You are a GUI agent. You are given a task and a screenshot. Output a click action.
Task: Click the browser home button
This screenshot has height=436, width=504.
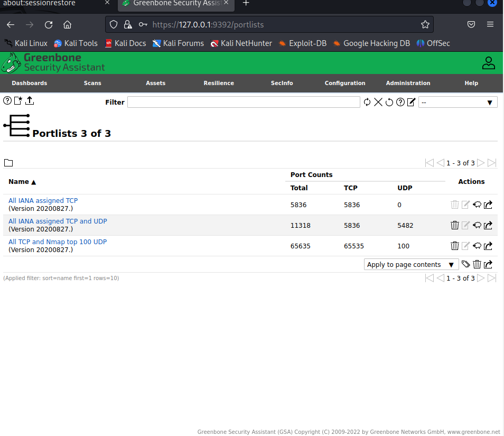click(67, 25)
